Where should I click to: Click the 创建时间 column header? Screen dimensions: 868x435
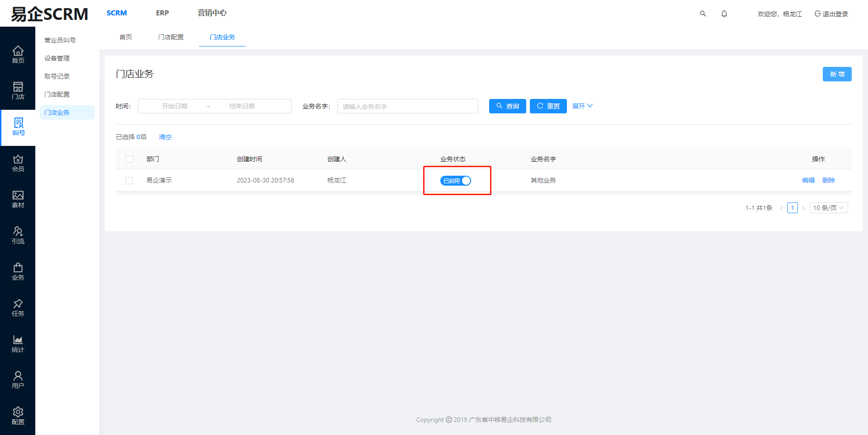(x=250, y=159)
